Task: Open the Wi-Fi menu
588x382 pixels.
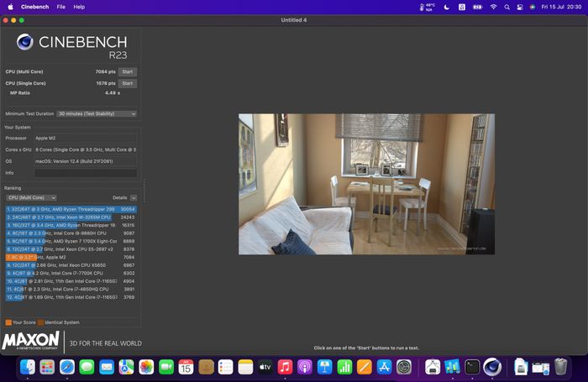Action: coord(494,7)
